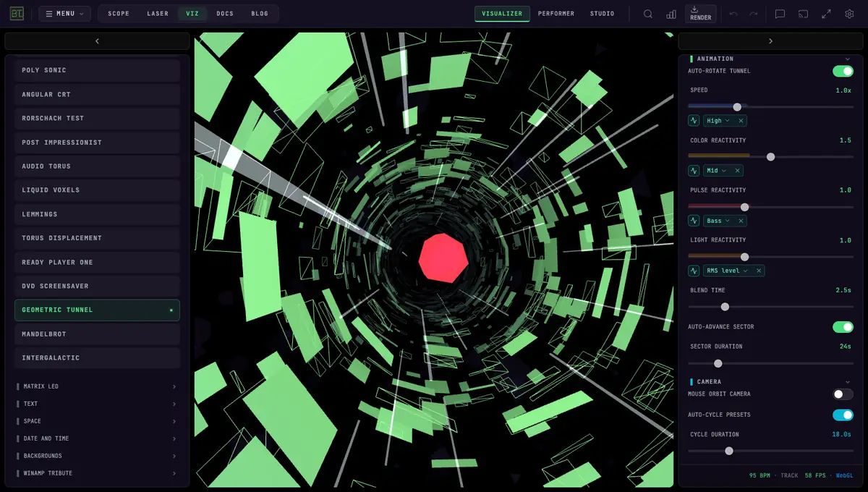Select the Angular CRT preset
Screen dimensions: 868x492
tap(97, 94)
